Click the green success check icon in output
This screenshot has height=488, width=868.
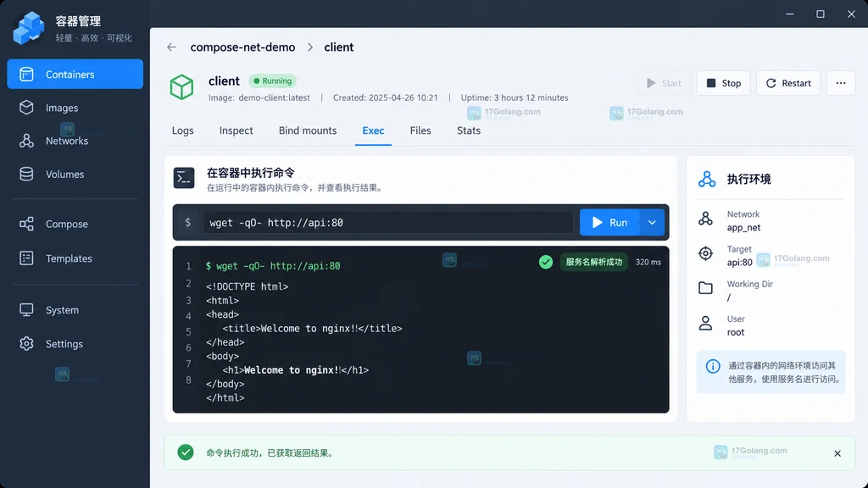point(546,262)
